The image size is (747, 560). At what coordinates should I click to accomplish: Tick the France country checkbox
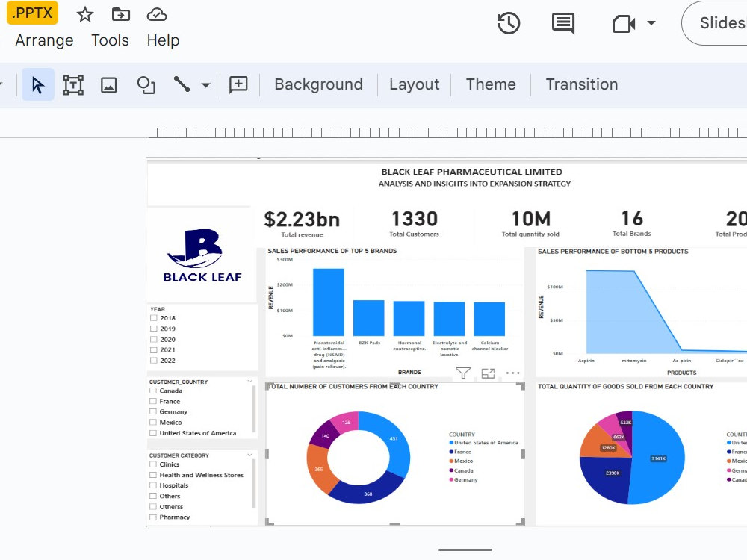coord(153,402)
